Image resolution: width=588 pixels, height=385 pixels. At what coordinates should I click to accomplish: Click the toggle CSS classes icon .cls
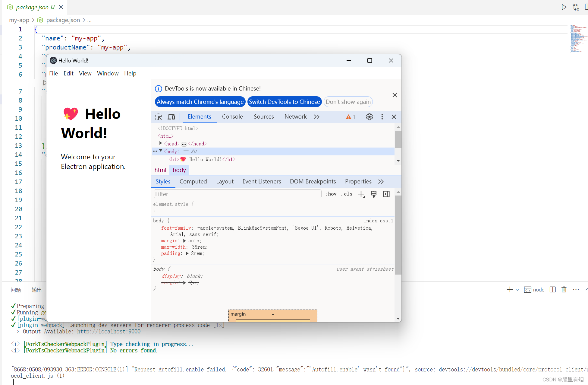coord(346,194)
